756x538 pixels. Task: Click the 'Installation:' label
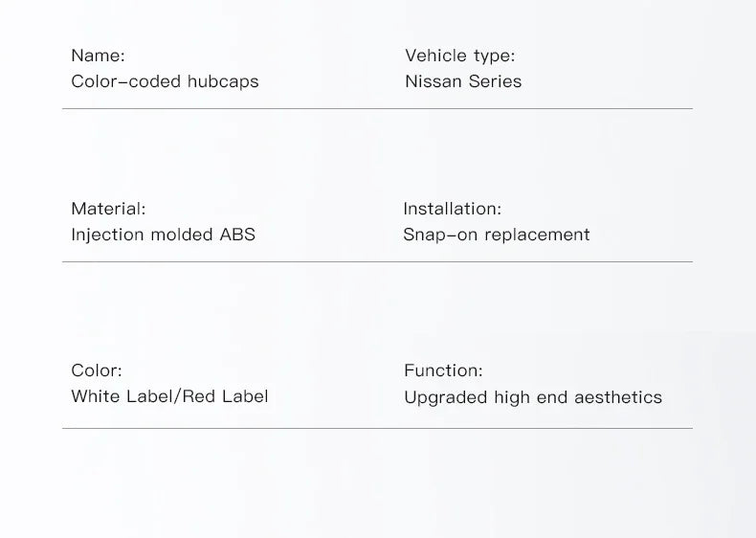453,209
